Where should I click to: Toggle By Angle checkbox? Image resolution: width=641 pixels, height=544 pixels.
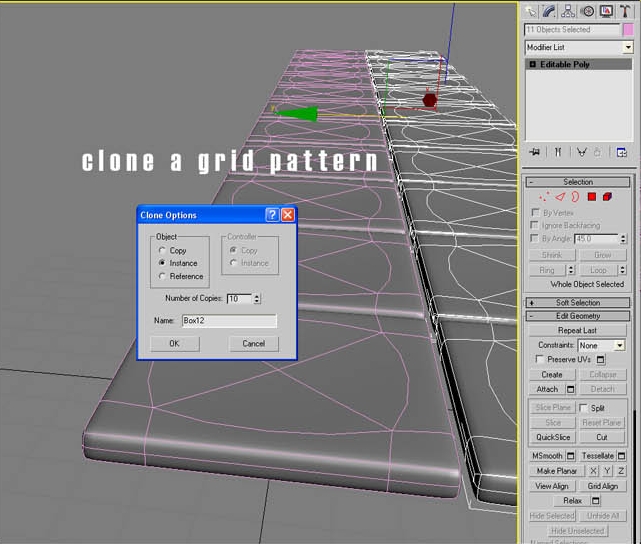click(x=534, y=238)
